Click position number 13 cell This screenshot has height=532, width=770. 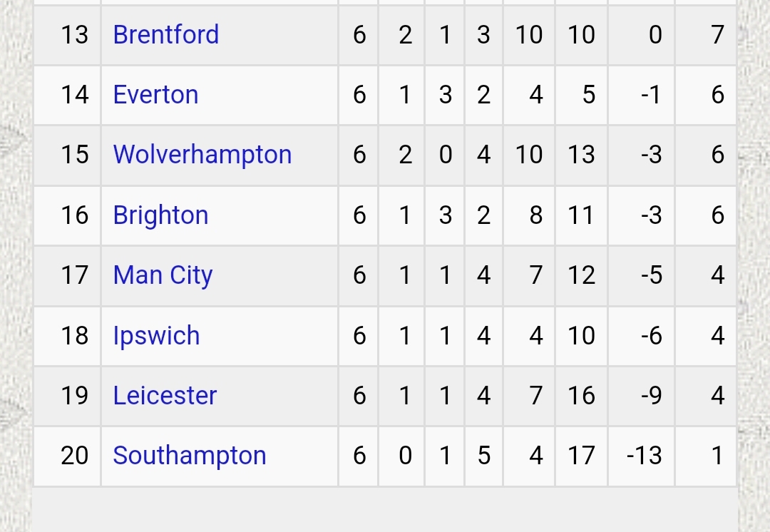point(67,36)
